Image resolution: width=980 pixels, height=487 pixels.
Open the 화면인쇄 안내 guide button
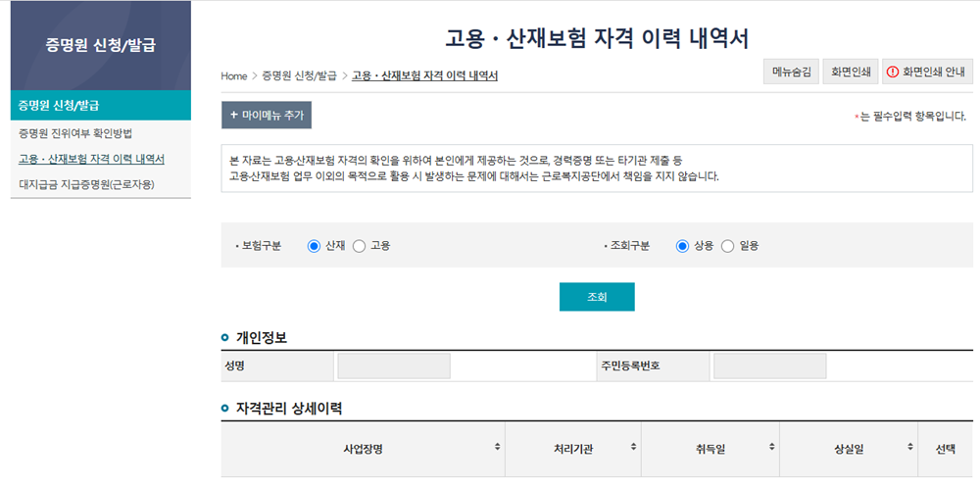click(927, 72)
